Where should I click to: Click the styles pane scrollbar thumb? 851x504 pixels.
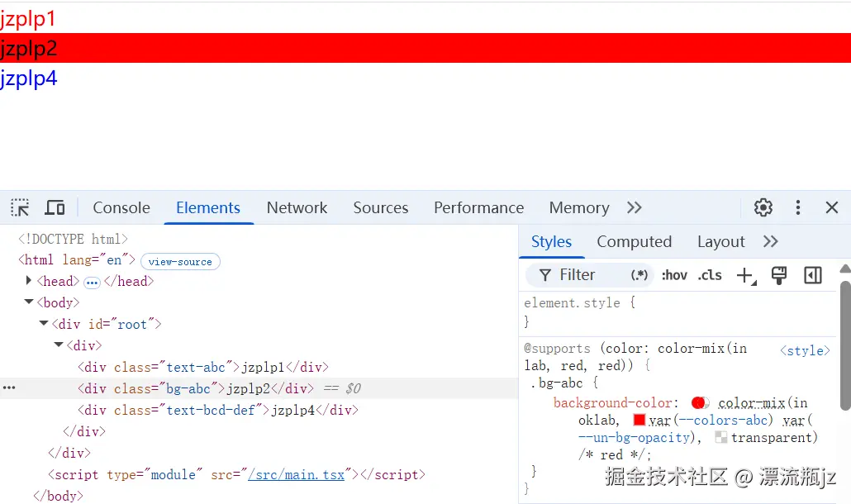pos(845,345)
